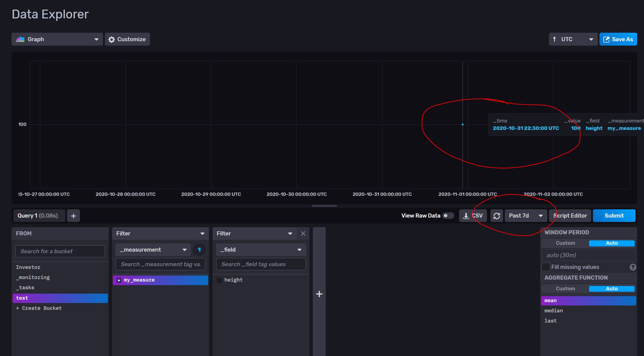The height and width of the screenshot is (356, 644).
Task: Select the last aggregate function
Action: [x=589, y=321]
